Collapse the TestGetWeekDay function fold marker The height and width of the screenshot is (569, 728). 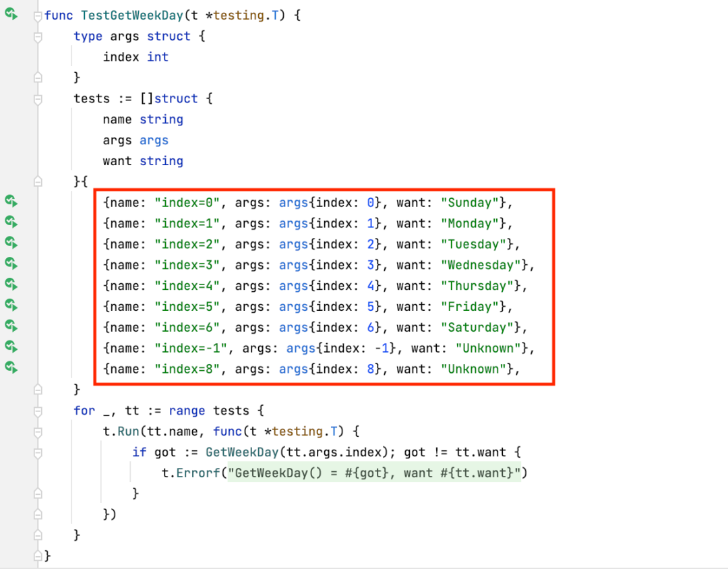pos(38,16)
